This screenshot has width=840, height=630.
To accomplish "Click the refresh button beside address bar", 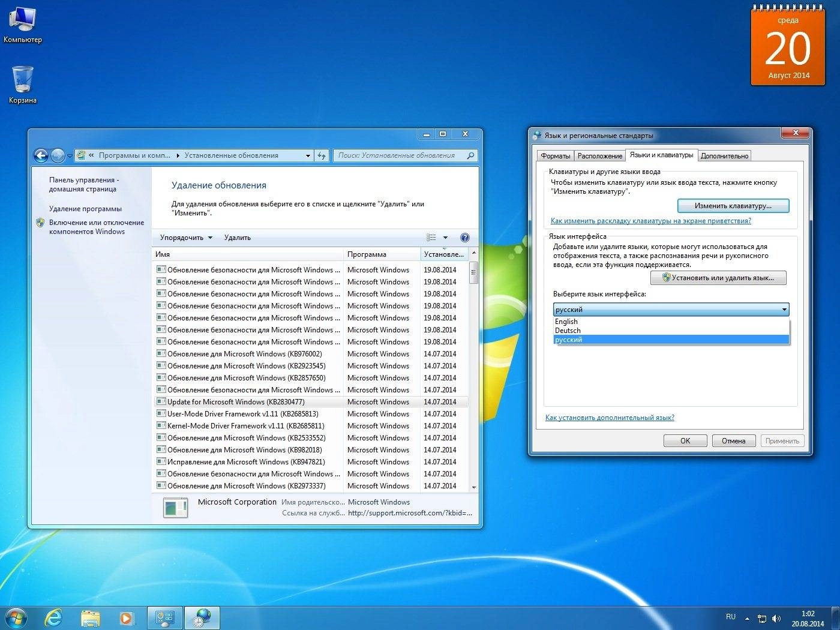I will click(x=322, y=155).
